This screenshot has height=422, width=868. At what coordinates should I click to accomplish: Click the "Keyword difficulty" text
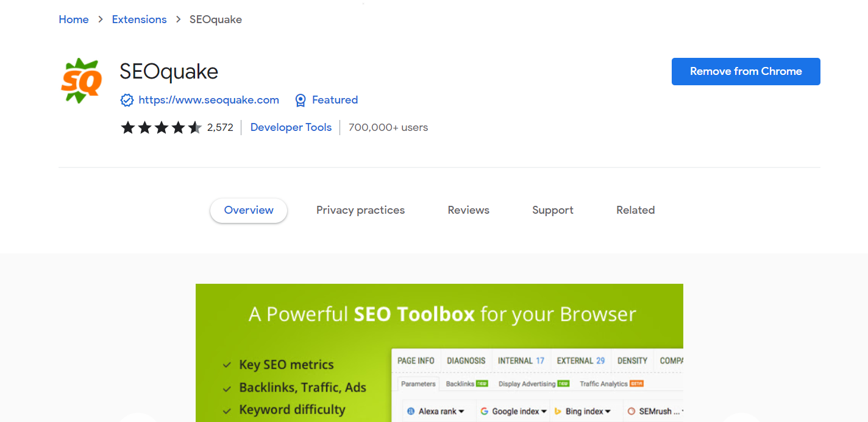(292, 410)
